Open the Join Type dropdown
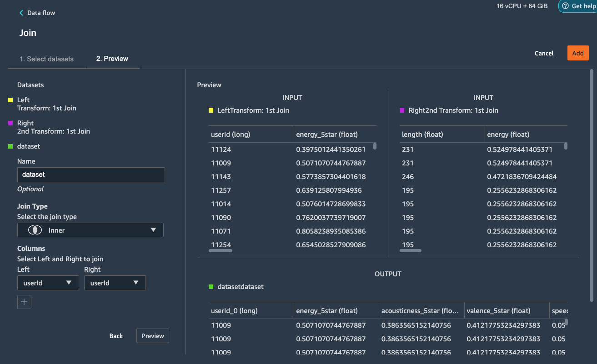The height and width of the screenshot is (364, 597). pos(90,230)
